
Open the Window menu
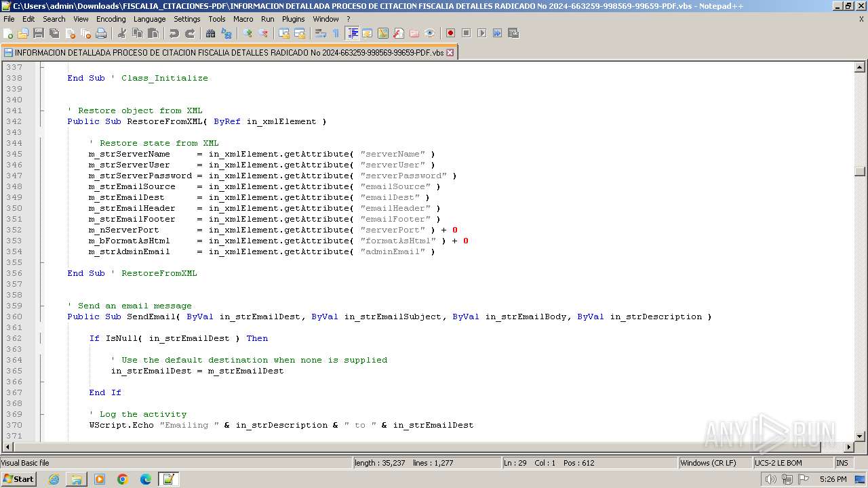pos(326,19)
